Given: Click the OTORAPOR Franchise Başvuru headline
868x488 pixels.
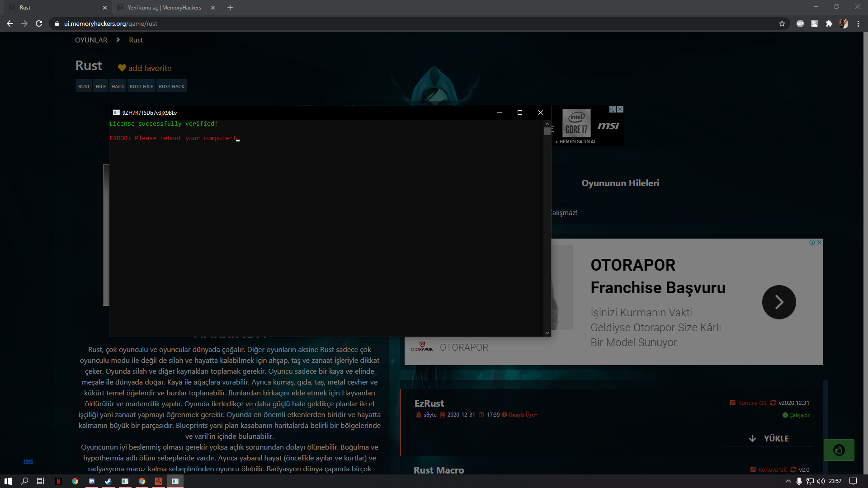Looking at the screenshot, I should (x=658, y=276).
